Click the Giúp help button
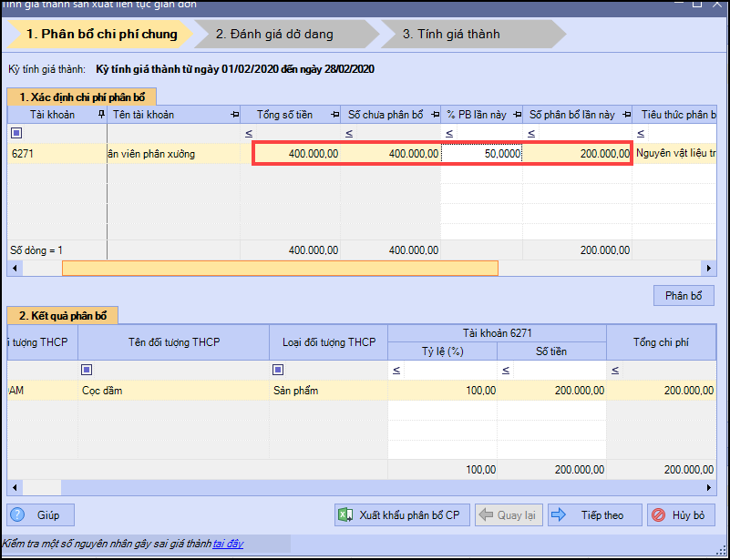 click(41, 515)
